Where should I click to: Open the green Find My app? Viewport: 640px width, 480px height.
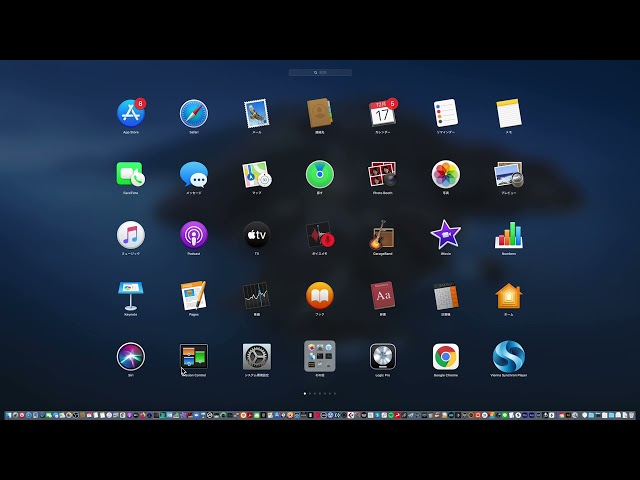coord(320,174)
